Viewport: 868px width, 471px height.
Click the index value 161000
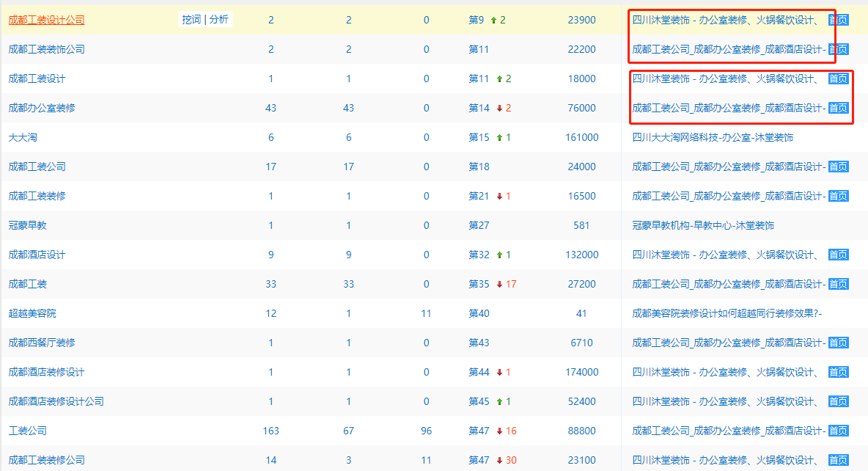pyautogui.click(x=582, y=137)
